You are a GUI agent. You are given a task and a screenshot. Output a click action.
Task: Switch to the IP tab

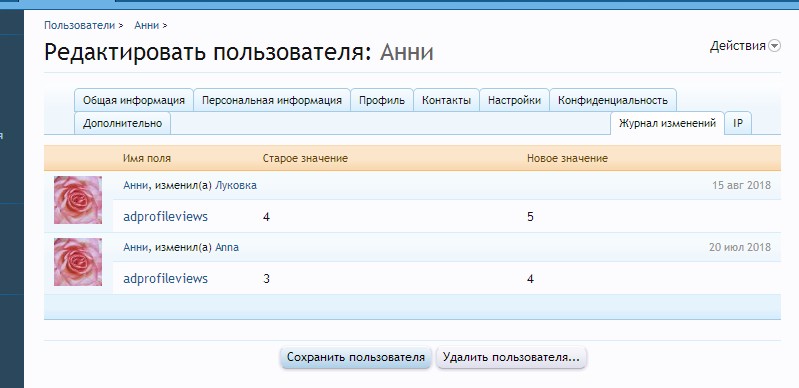coord(738,123)
